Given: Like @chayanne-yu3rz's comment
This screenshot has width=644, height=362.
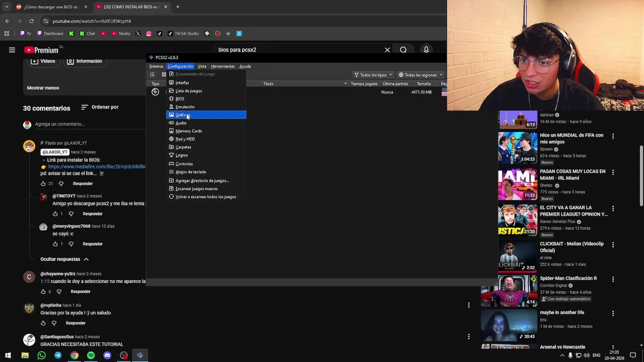Looking at the screenshot, I should coord(43,292).
